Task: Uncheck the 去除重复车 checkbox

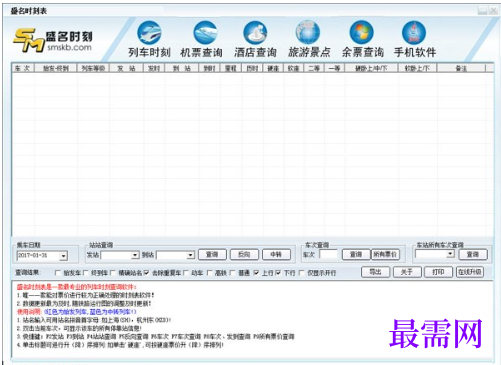Action: [146, 273]
